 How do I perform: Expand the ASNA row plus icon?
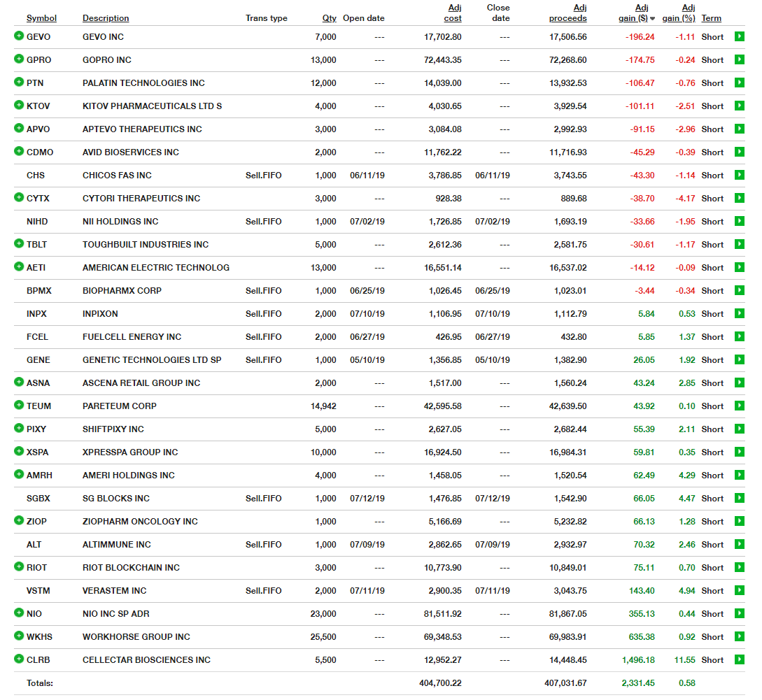pyautogui.click(x=19, y=382)
